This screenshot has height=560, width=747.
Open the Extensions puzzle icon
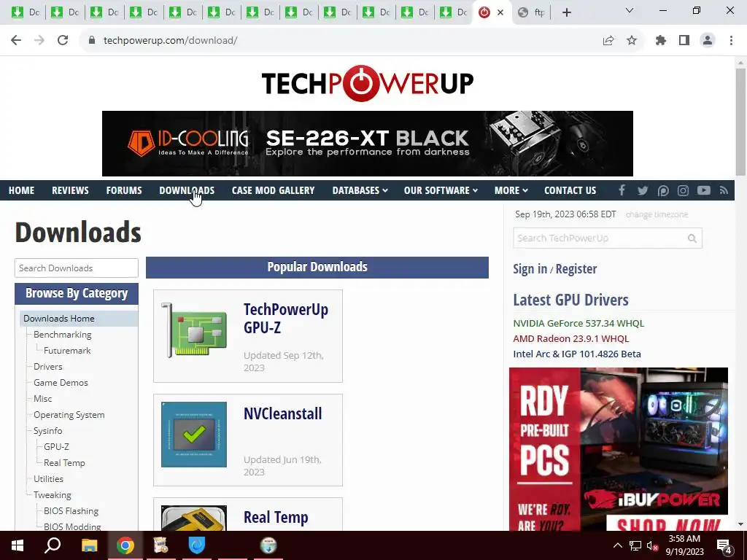661,41
